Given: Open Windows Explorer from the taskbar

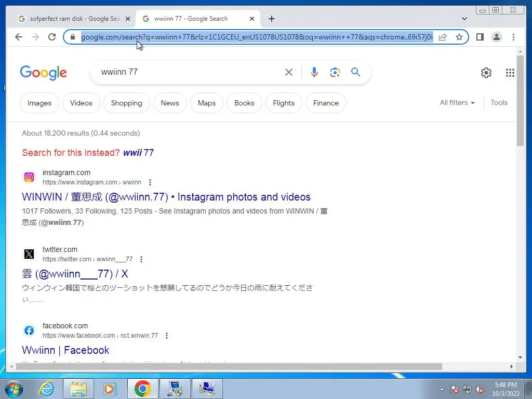Looking at the screenshot, I should [78, 389].
